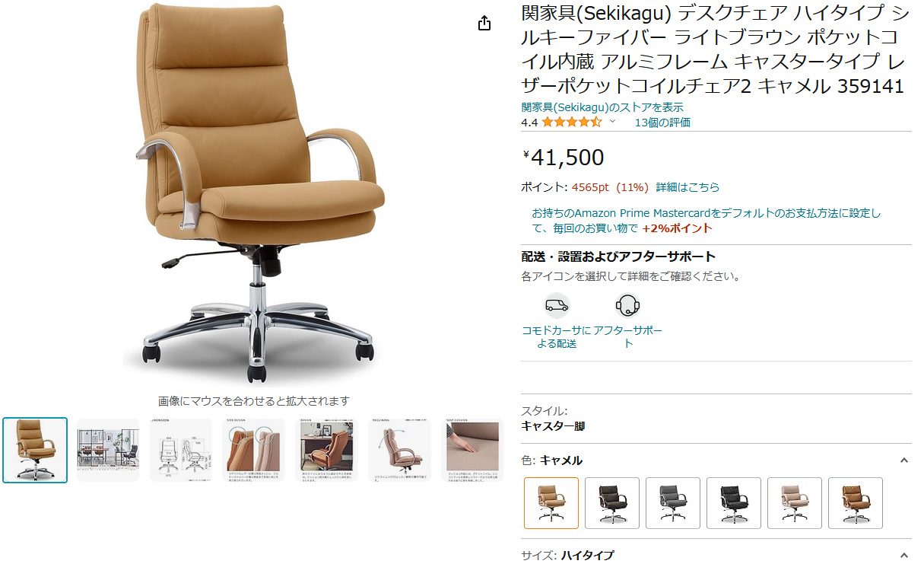Select the black chair color swatch

(734, 503)
